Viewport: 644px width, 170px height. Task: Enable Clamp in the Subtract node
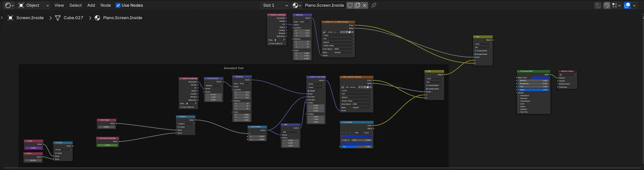point(178,127)
